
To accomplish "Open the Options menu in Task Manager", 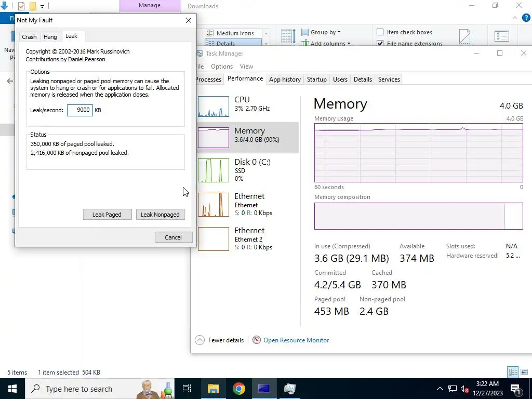I will [x=221, y=66].
